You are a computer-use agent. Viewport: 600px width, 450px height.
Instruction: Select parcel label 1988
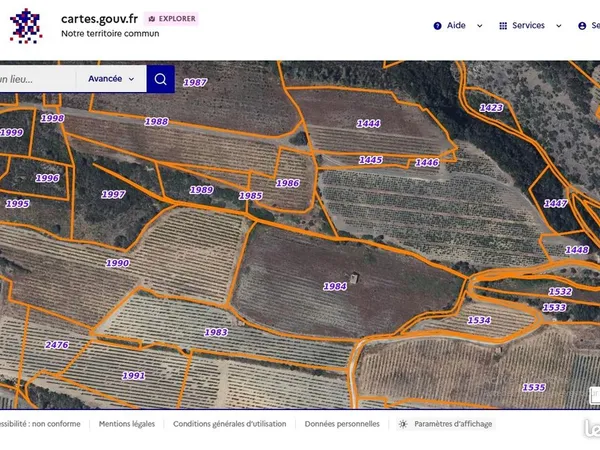(157, 122)
